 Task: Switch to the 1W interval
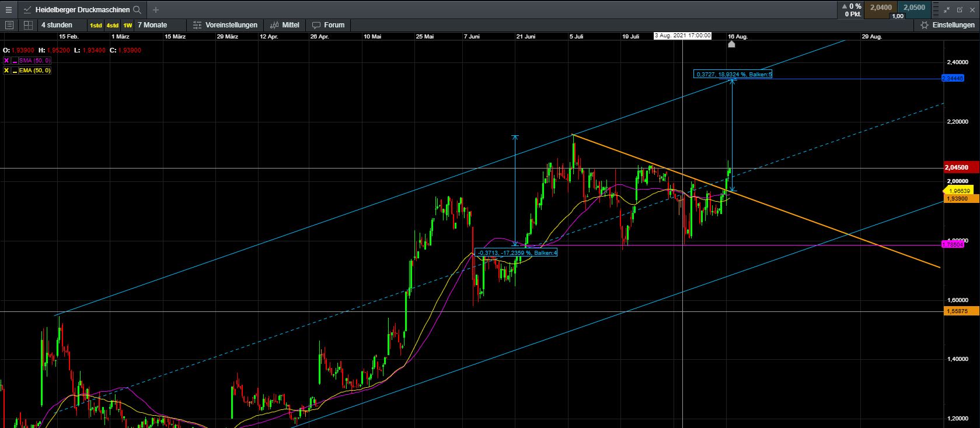(x=128, y=25)
